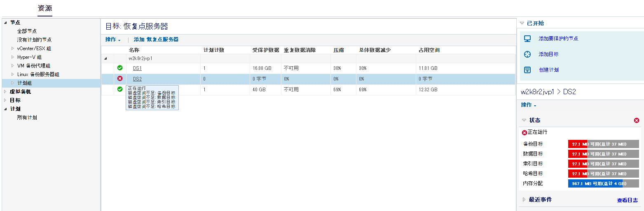Open the DS1 data store link

click(137, 68)
